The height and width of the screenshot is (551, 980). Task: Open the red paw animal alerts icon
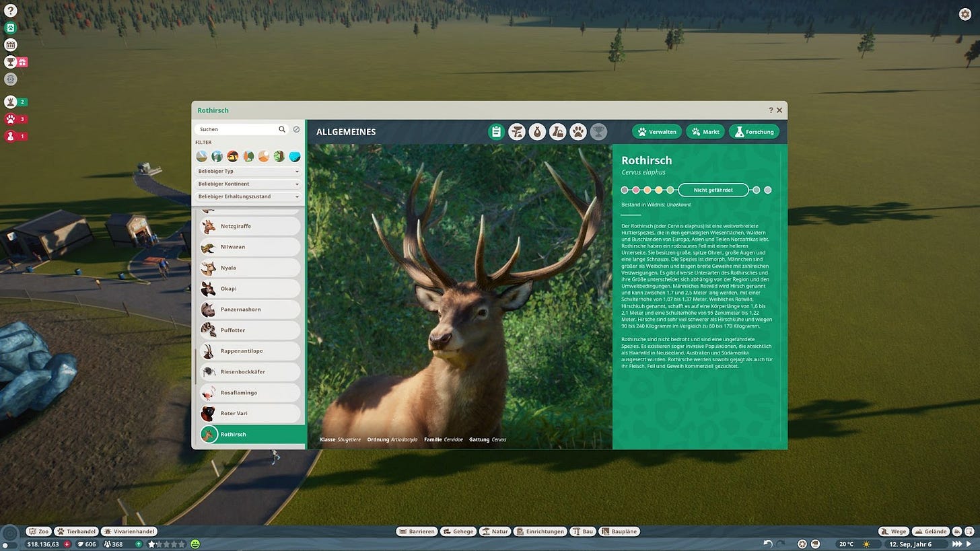(x=10, y=119)
